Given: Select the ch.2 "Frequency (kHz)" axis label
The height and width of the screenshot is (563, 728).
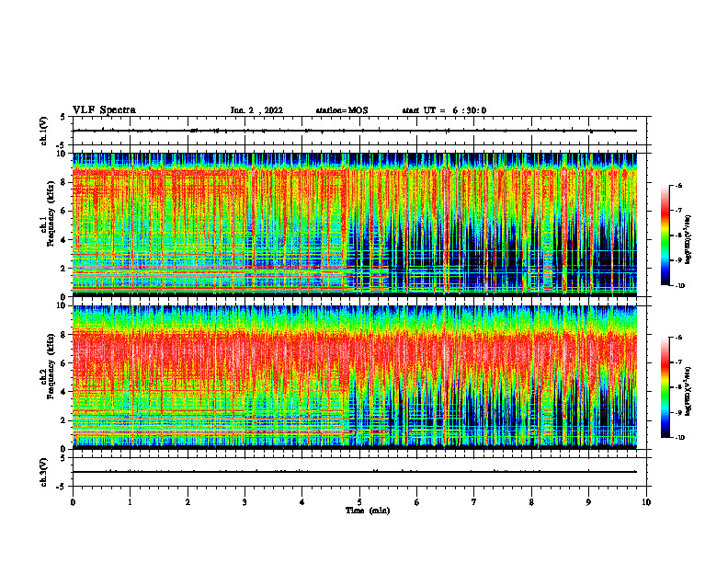Looking at the screenshot, I should click(x=51, y=368).
